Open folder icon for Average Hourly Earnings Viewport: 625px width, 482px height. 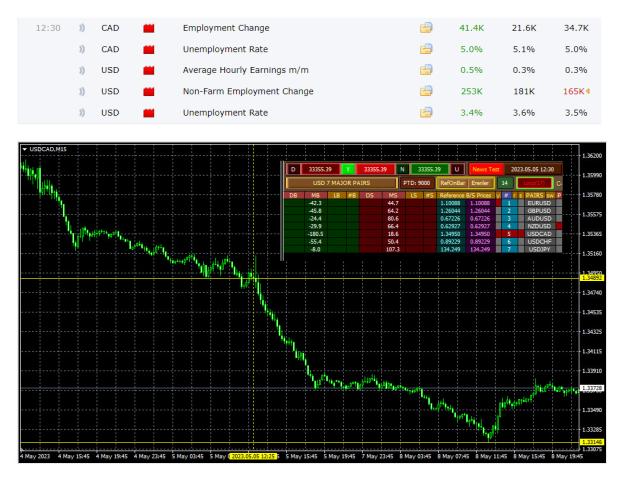426,70
